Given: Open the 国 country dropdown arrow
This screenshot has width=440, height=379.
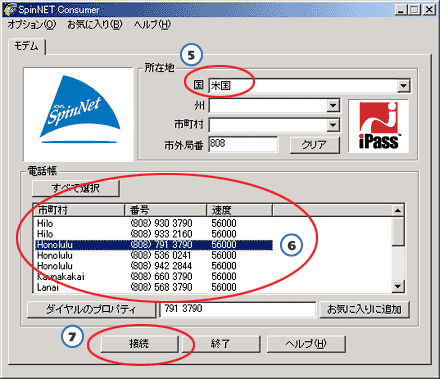Looking at the screenshot, I should (403, 86).
